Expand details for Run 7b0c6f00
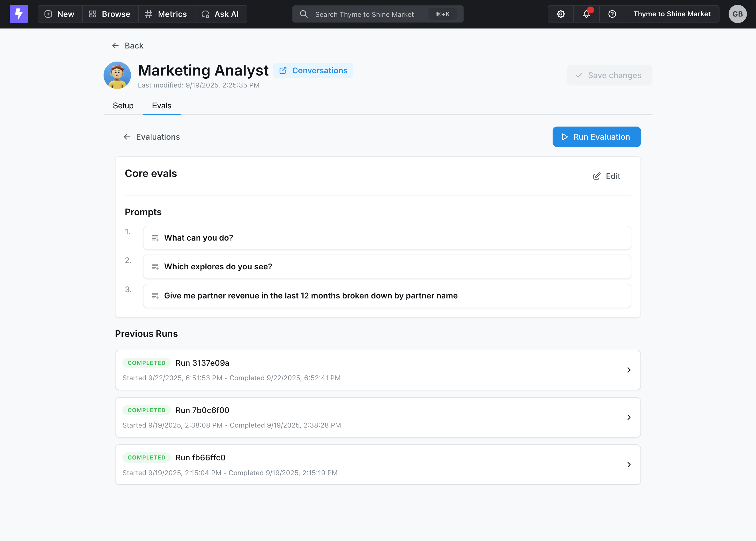Viewport: 756px width, 541px height. (629, 417)
